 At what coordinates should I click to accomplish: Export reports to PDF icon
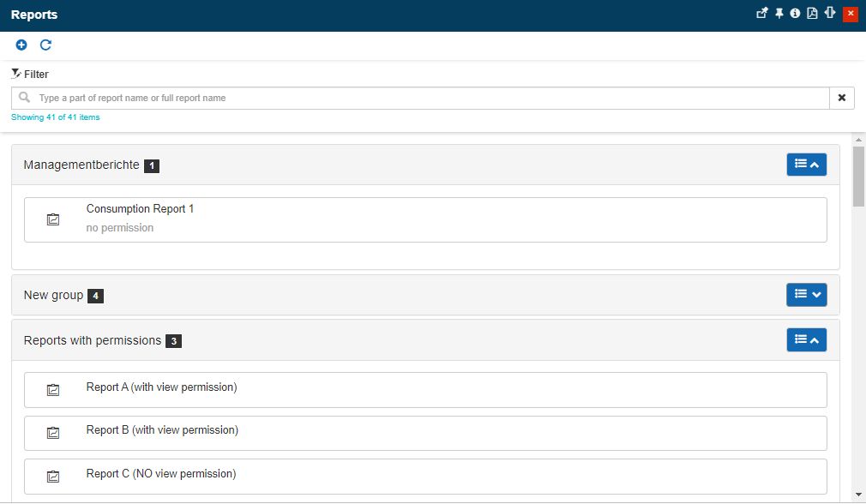tap(812, 14)
